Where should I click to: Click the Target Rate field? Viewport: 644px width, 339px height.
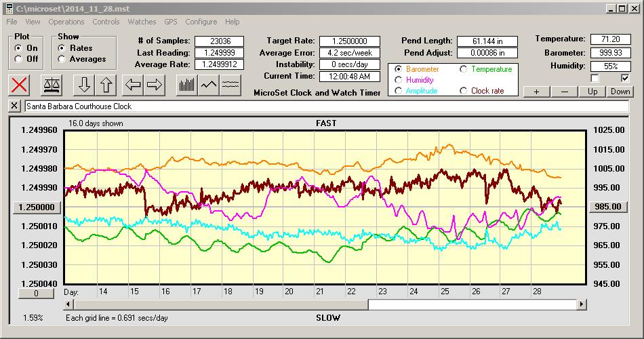350,41
